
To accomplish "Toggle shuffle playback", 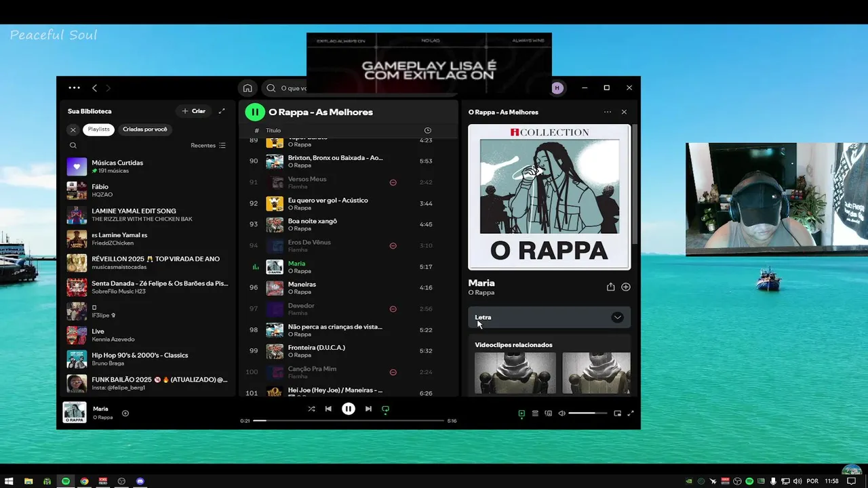I will pos(311,409).
